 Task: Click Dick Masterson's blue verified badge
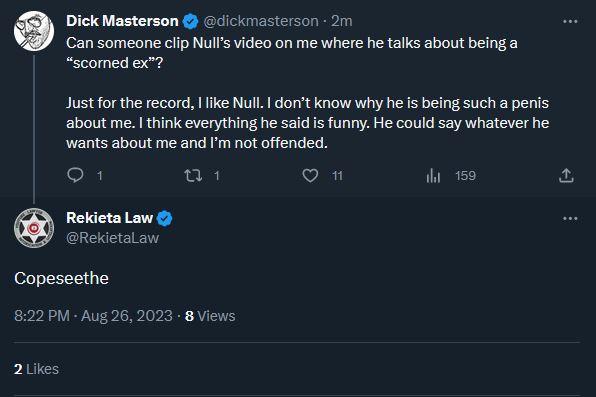tap(190, 21)
